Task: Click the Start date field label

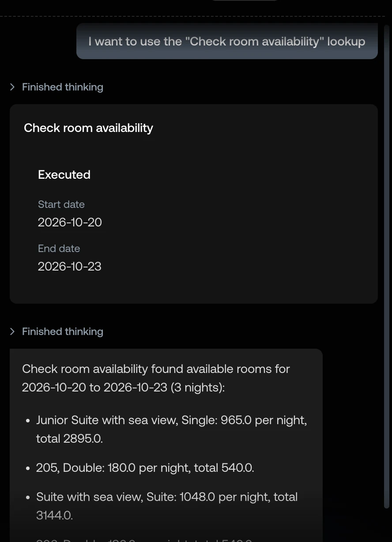Action: pos(61,204)
